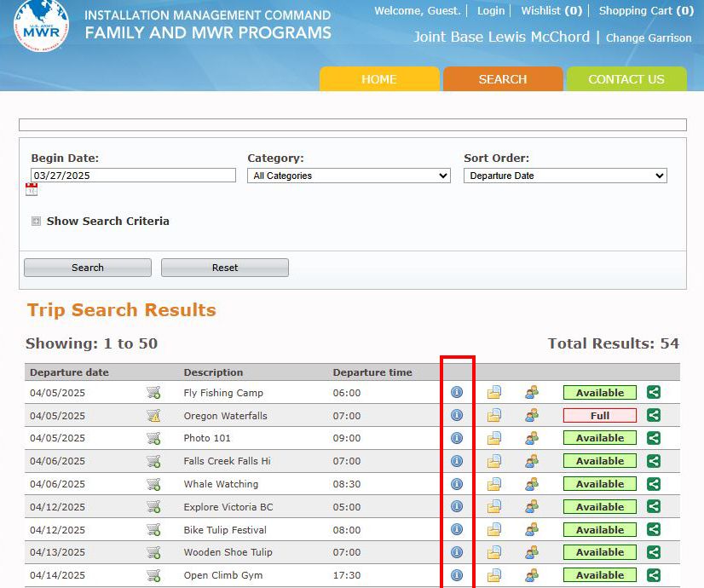Click the Change Garrison link
The height and width of the screenshot is (588, 704).
(649, 38)
